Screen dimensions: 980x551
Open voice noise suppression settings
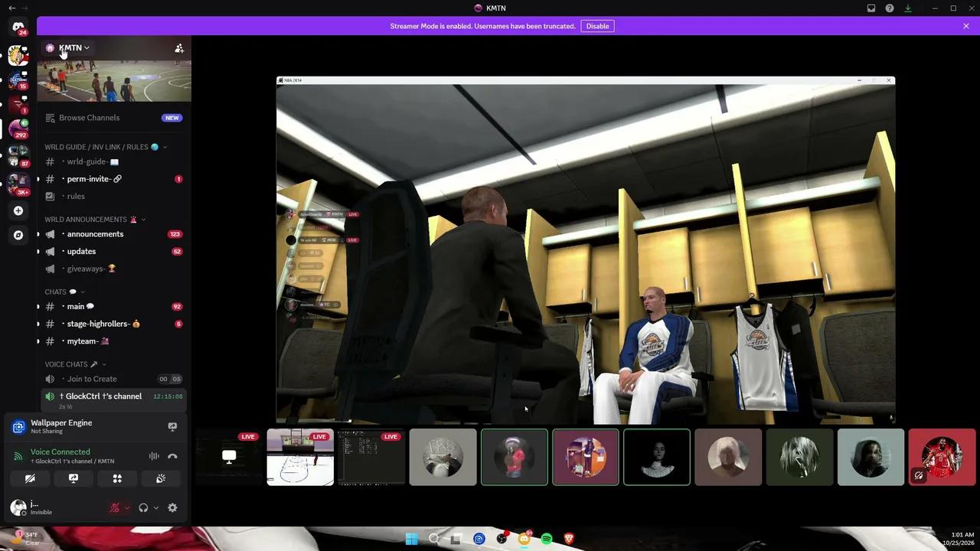154,456
